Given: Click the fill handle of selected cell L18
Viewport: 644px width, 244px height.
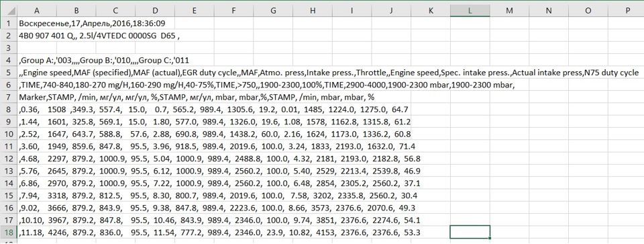Looking at the screenshot, I should click(490, 238).
